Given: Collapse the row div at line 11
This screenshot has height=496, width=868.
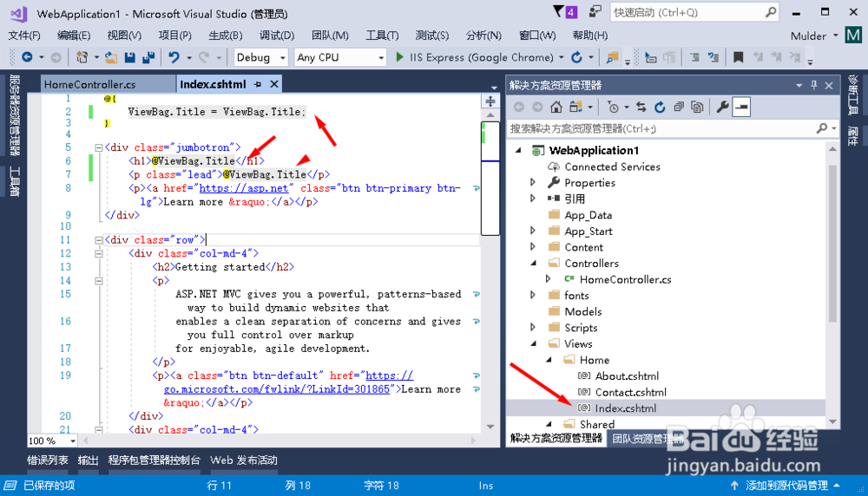Looking at the screenshot, I should tap(99, 240).
